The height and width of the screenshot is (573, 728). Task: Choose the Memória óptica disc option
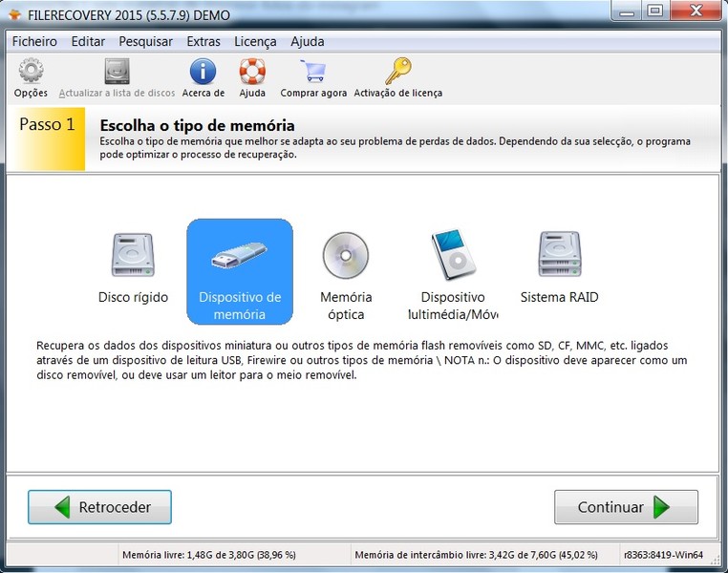(346, 277)
